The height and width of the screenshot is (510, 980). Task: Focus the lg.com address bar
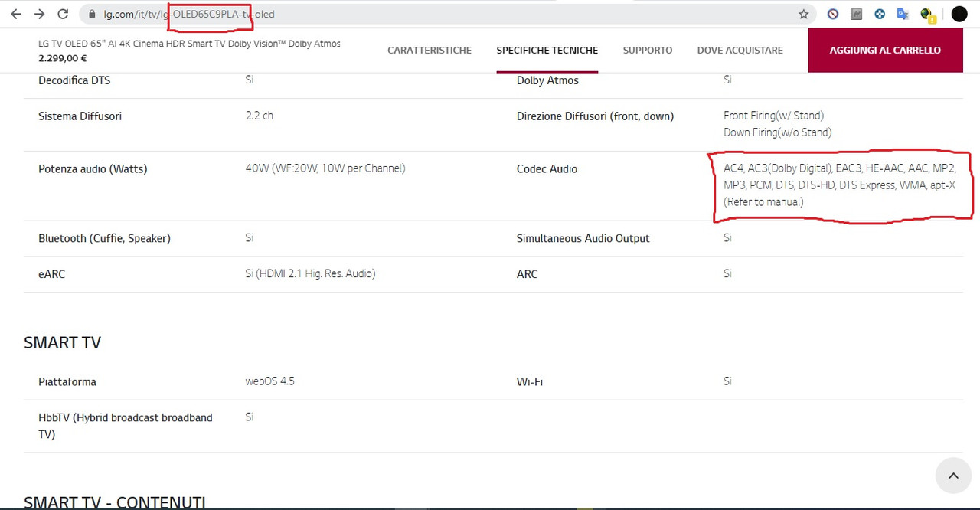tap(448, 14)
